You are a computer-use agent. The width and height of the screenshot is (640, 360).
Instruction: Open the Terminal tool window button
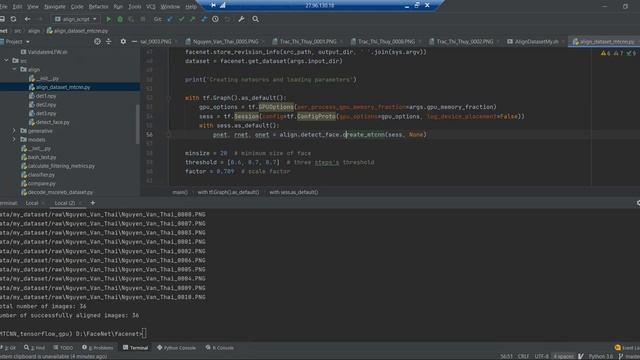pos(136,348)
